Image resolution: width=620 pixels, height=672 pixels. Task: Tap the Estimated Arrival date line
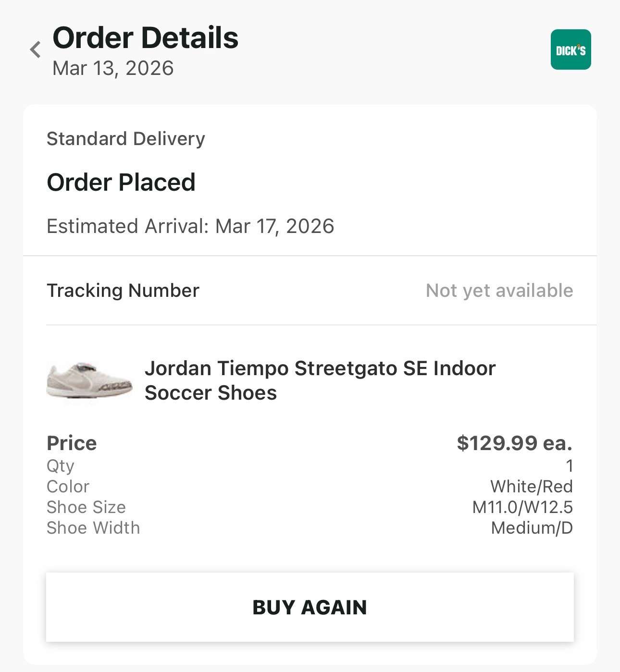click(x=190, y=226)
